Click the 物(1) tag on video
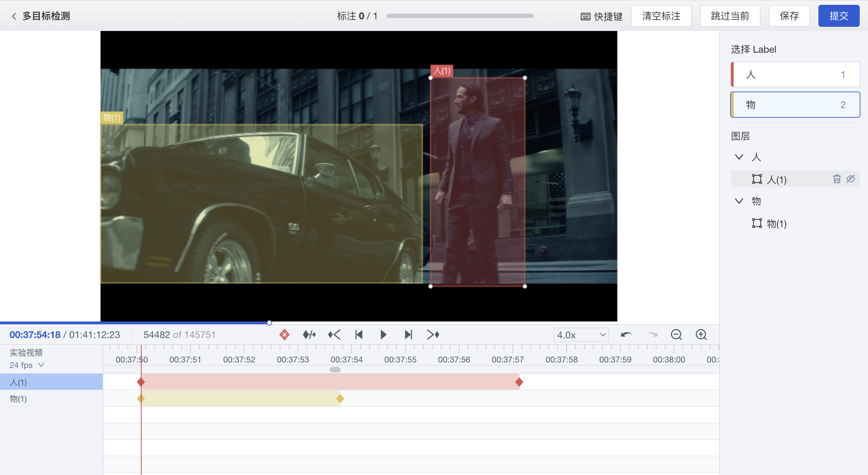 [112, 117]
